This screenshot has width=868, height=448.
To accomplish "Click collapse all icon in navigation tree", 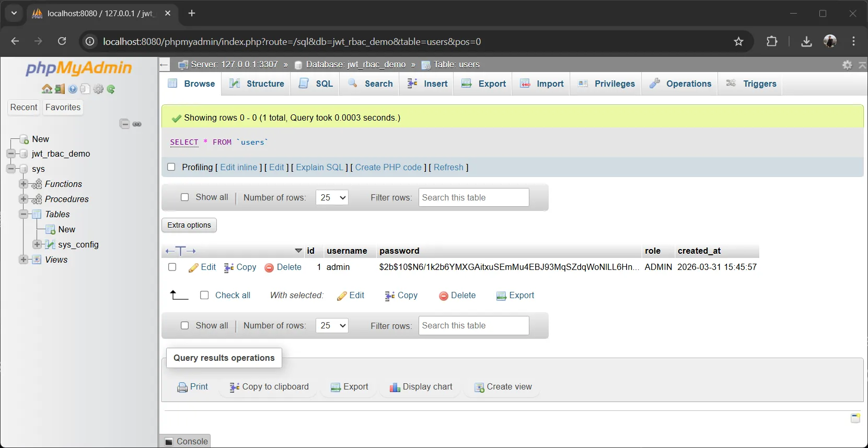I will click(x=124, y=124).
